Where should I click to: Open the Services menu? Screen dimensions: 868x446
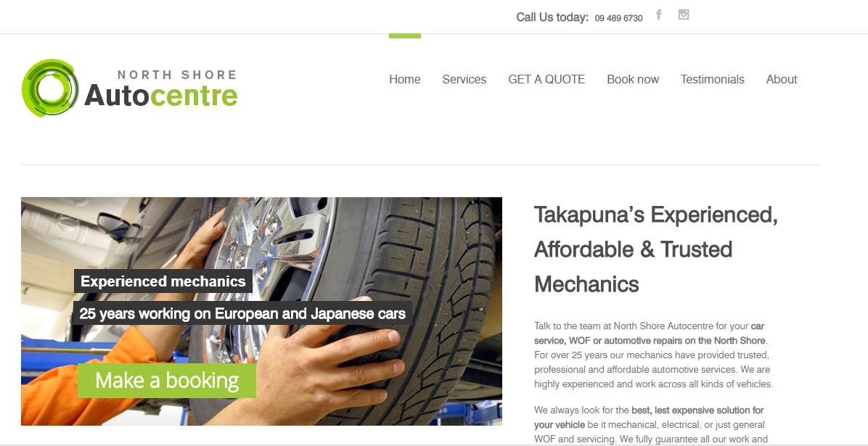(464, 79)
